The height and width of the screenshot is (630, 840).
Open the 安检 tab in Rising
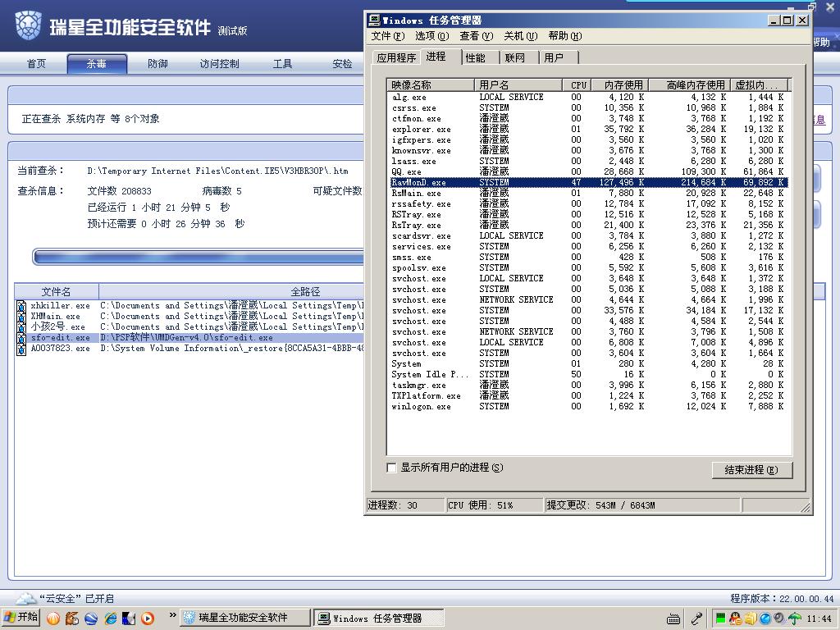click(x=342, y=64)
